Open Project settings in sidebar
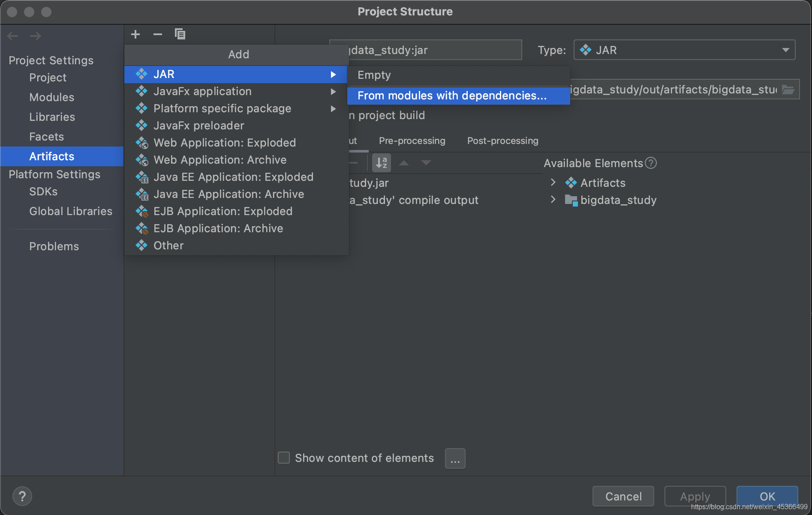This screenshot has height=515, width=812. click(48, 78)
